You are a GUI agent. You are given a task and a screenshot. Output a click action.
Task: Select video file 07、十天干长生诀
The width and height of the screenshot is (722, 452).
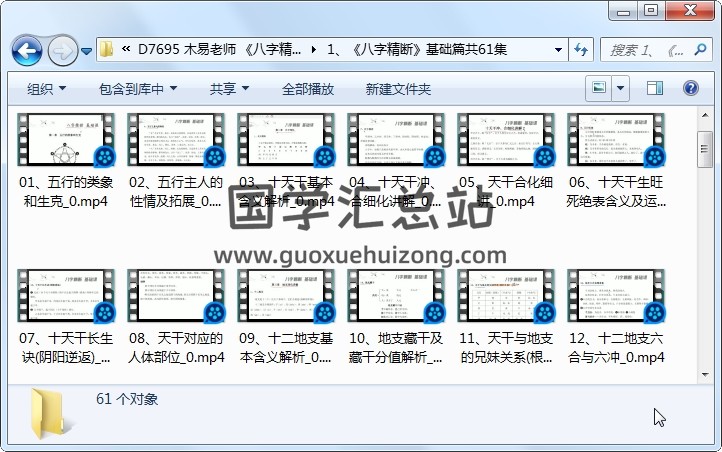(x=67, y=316)
